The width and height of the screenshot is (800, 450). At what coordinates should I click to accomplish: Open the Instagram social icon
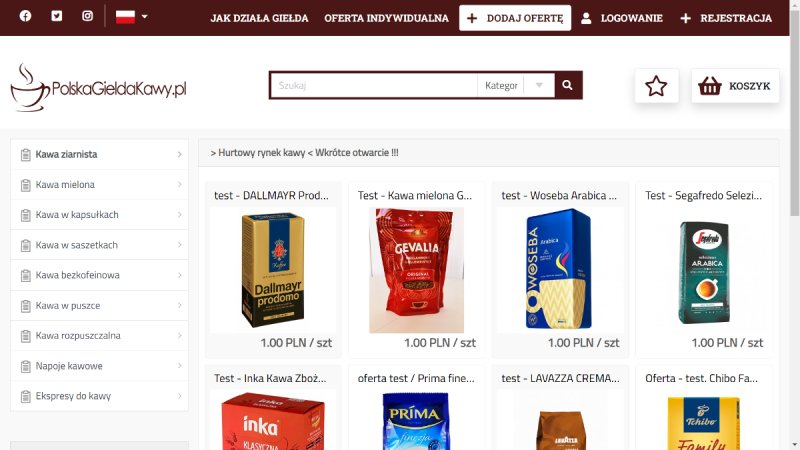tap(88, 16)
